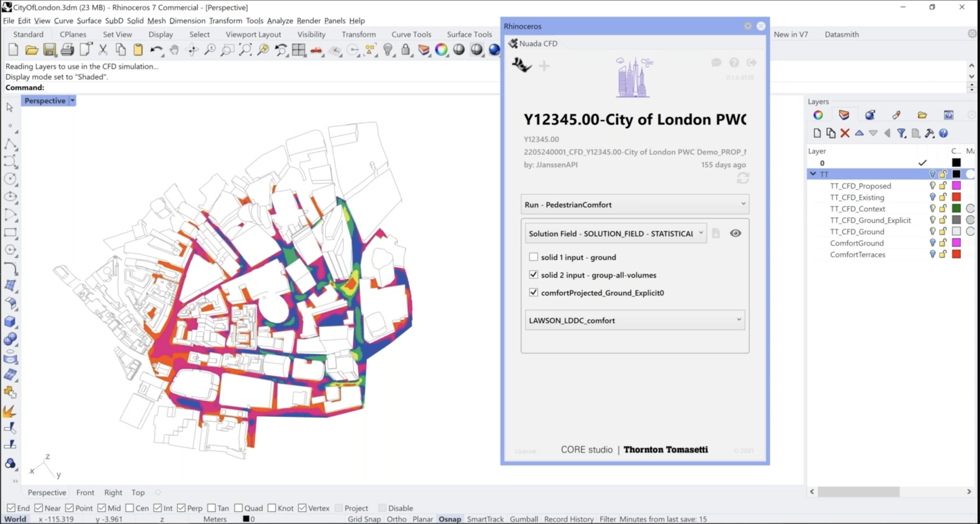Screen dimensions: 980x524
Task: Click the Undo arrow icon
Action: [x=156, y=50]
